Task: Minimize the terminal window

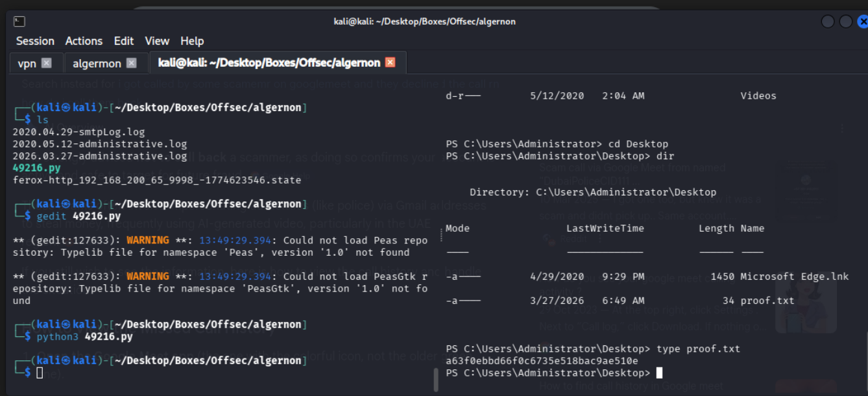Action: coord(828,21)
